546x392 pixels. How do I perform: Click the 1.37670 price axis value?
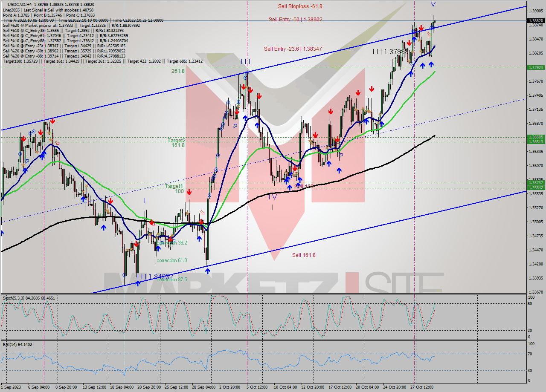pos(536,81)
